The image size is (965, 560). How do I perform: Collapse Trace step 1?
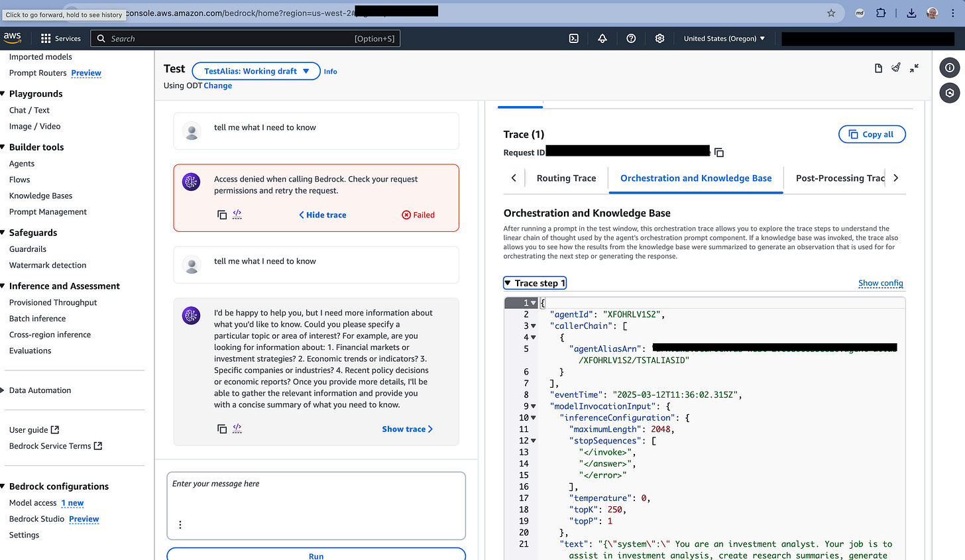[535, 283]
